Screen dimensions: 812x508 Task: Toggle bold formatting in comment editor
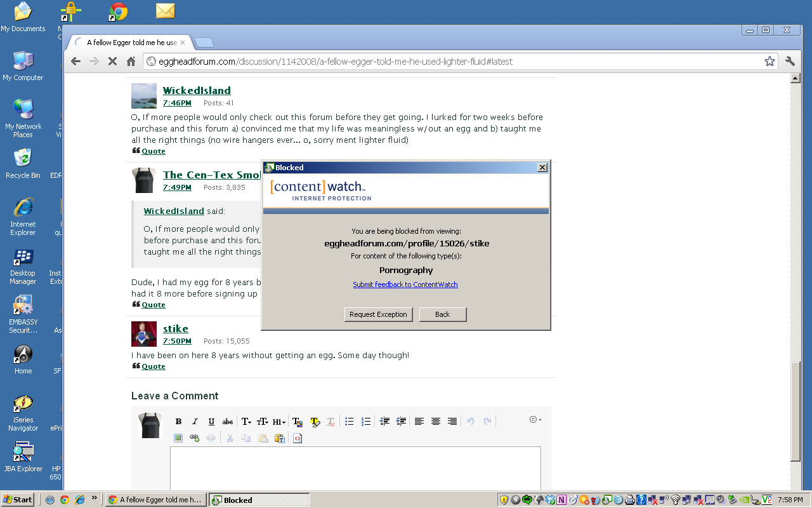coord(178,422)
